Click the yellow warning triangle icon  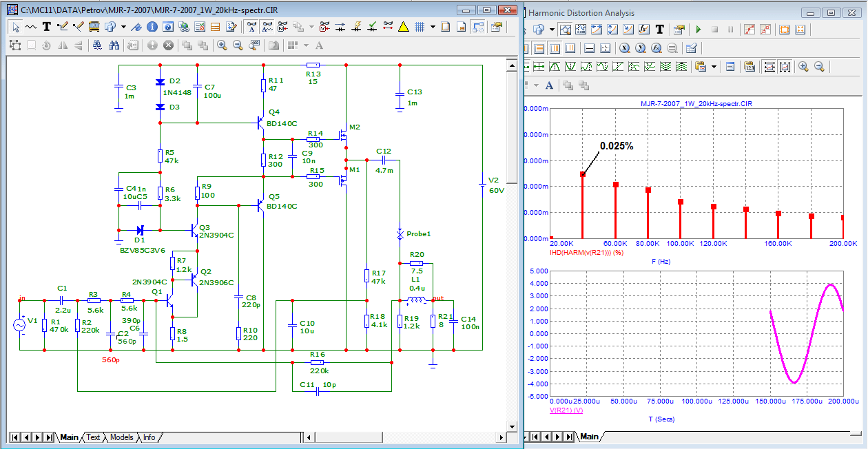(404, 27)
